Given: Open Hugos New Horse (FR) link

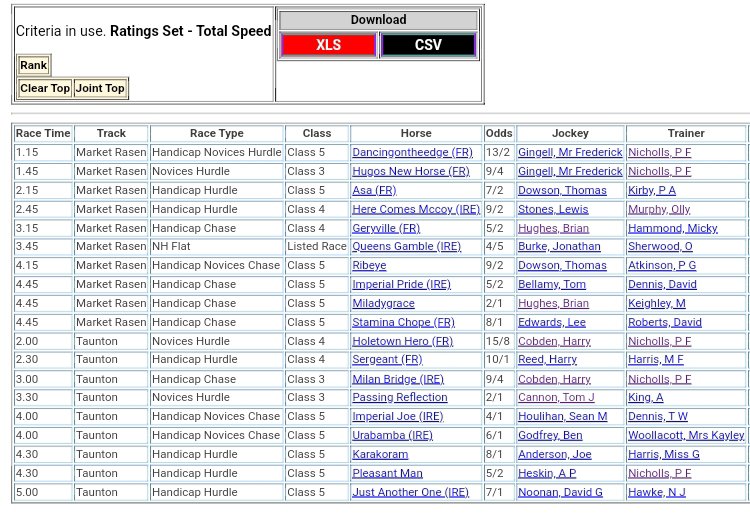Looking at the screenshot, I should click(x=410, y=172).
